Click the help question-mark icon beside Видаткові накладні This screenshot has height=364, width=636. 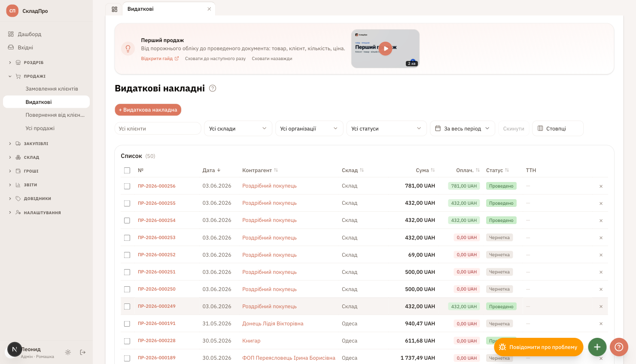tap(213, 88)
